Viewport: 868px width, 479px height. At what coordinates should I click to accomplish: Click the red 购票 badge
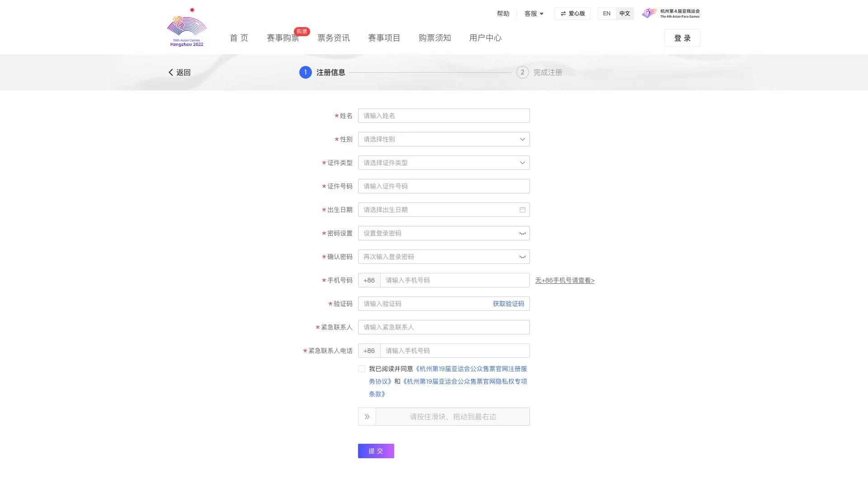(x=302, y=32)
